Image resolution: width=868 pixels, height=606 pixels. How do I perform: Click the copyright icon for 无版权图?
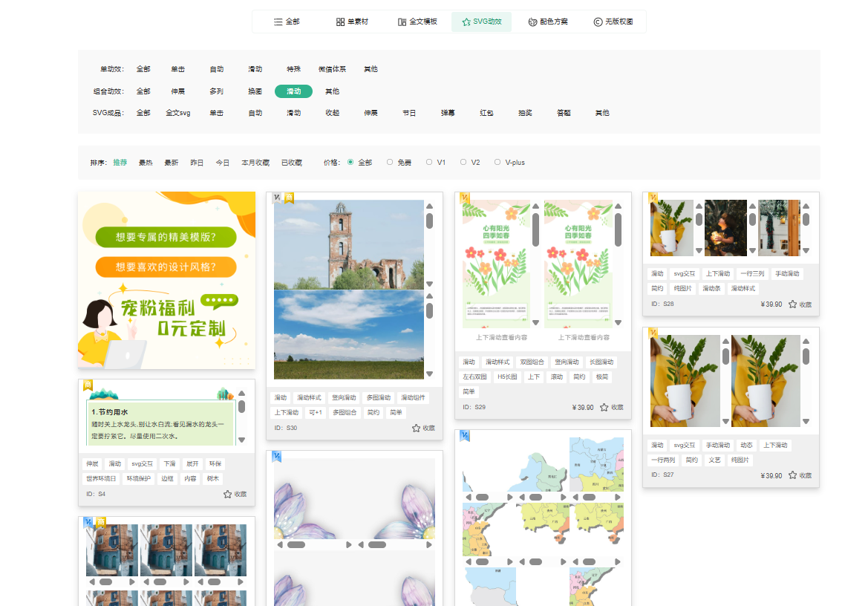598,22
